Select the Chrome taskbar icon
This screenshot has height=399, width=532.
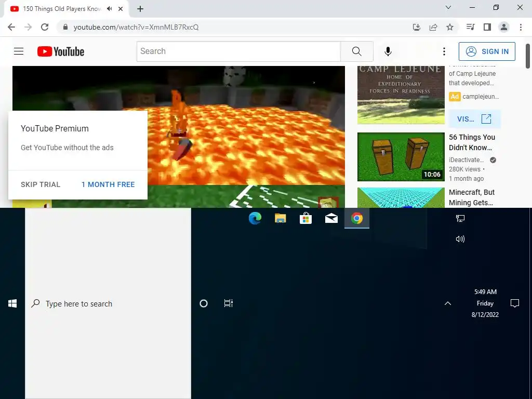[x=356, y=218]
